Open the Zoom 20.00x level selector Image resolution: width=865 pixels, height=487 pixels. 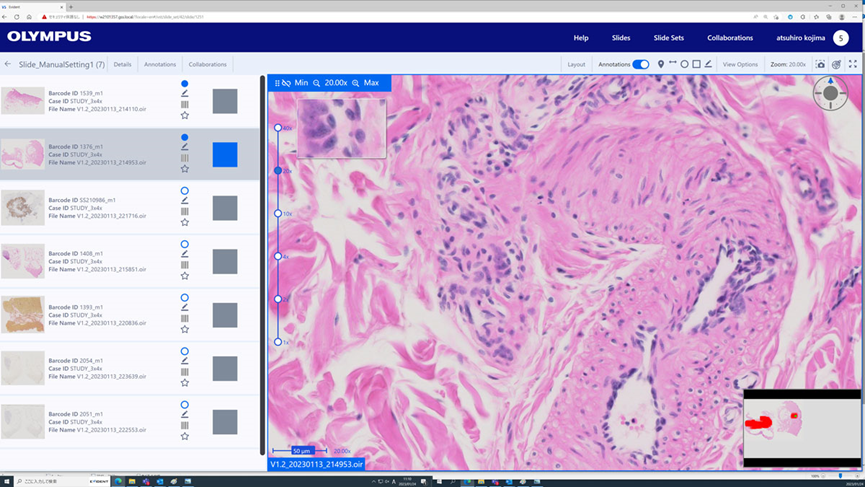(x=788, y=64)
